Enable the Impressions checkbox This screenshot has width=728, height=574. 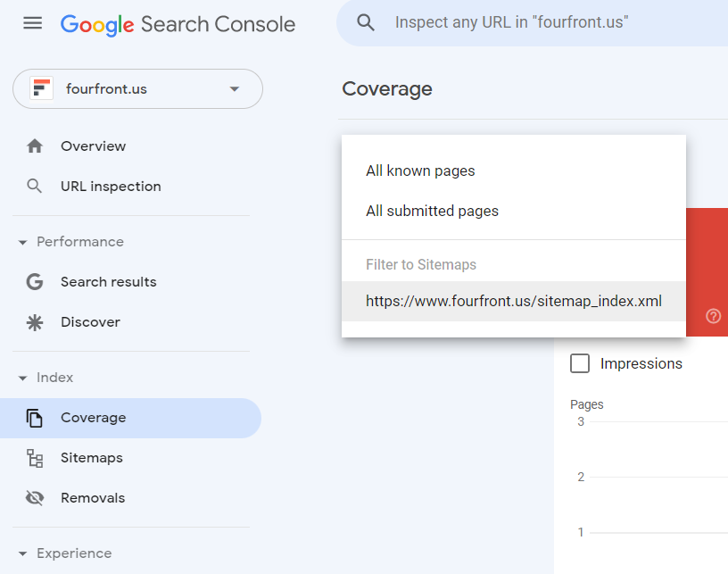580,363
